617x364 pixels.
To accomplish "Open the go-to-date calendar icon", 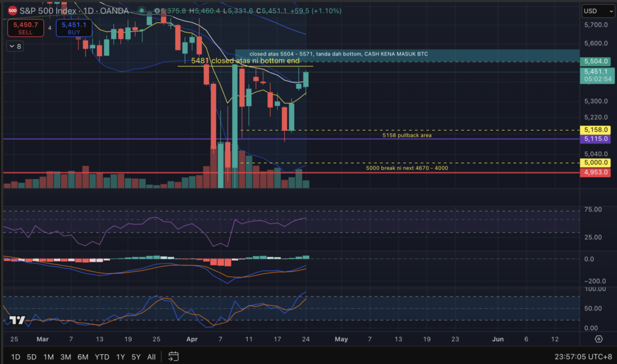I will click(x=174, y=357).
